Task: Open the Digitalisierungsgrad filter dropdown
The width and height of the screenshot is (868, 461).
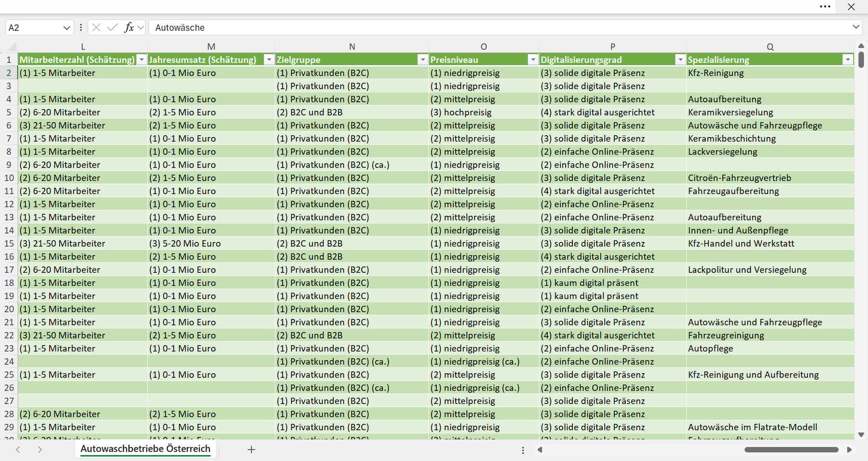Action: click(680, 60)
